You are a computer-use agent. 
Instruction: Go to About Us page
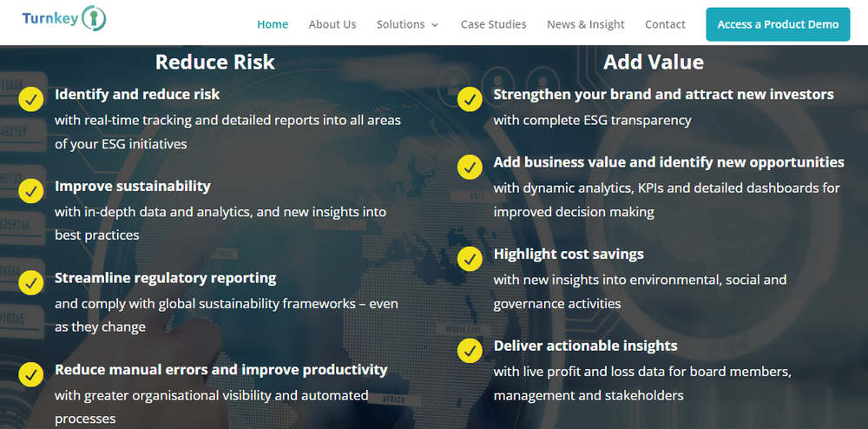332,24
